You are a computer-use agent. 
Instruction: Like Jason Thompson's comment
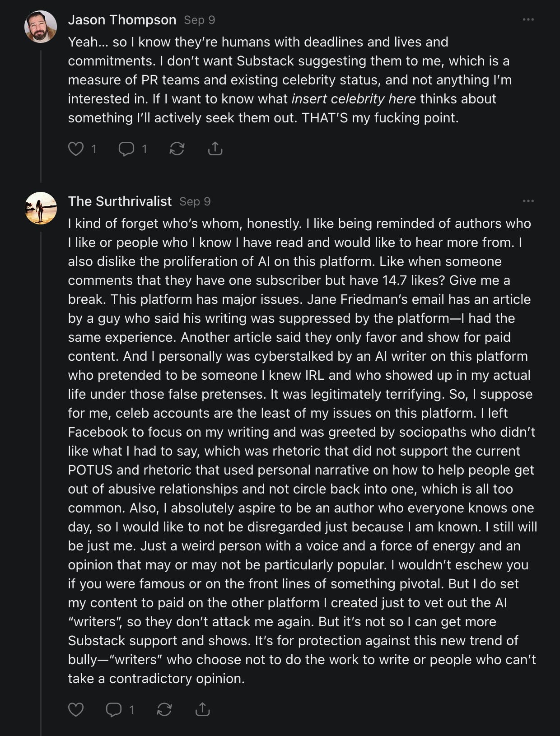(x=76, y=149)
